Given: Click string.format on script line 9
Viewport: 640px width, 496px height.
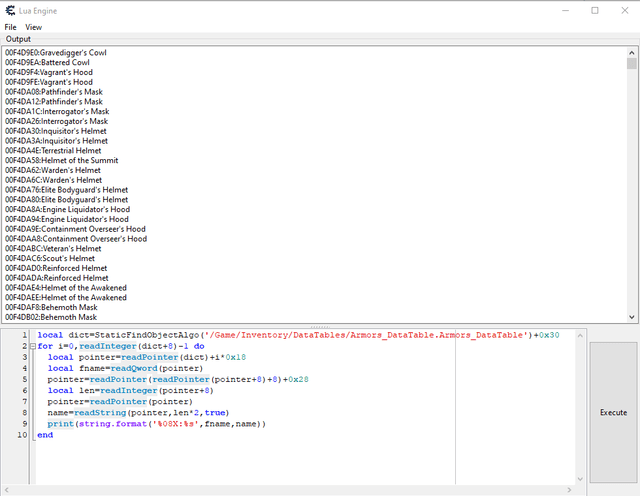Looking at the screenshot, I should [112, 424].
